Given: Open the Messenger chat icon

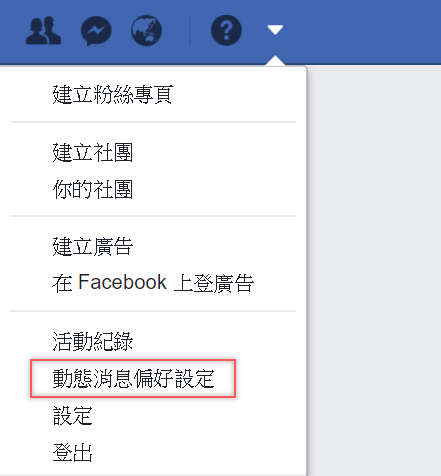Looking at the screenshot, I should point(96,31).
